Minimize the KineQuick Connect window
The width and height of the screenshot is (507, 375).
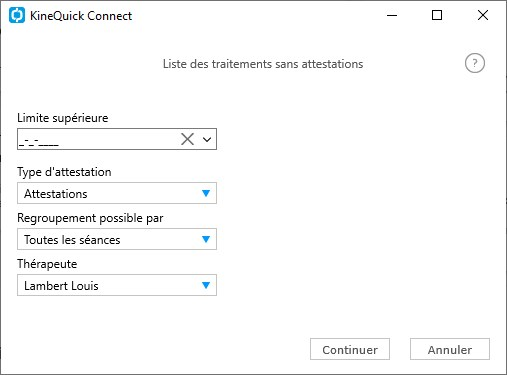pos(392,15)
